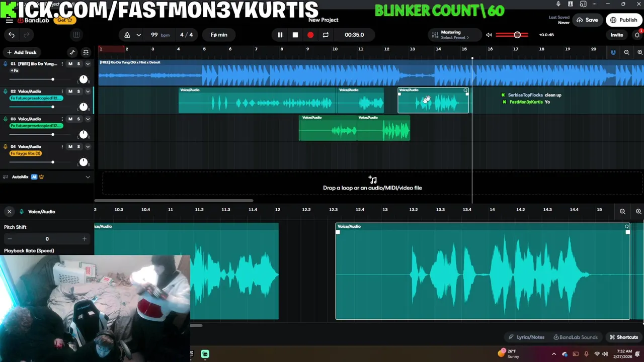The image size is (644, 362).
Task: Expand track 01 options chevron
Action: (x=88, y=64)
